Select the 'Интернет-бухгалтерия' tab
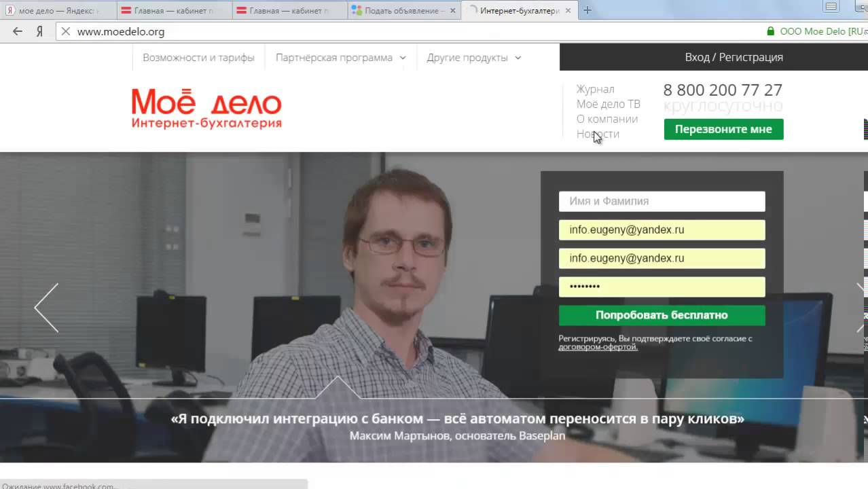The width and height of the screenshot is (868, 489). (x=520, y=11)
